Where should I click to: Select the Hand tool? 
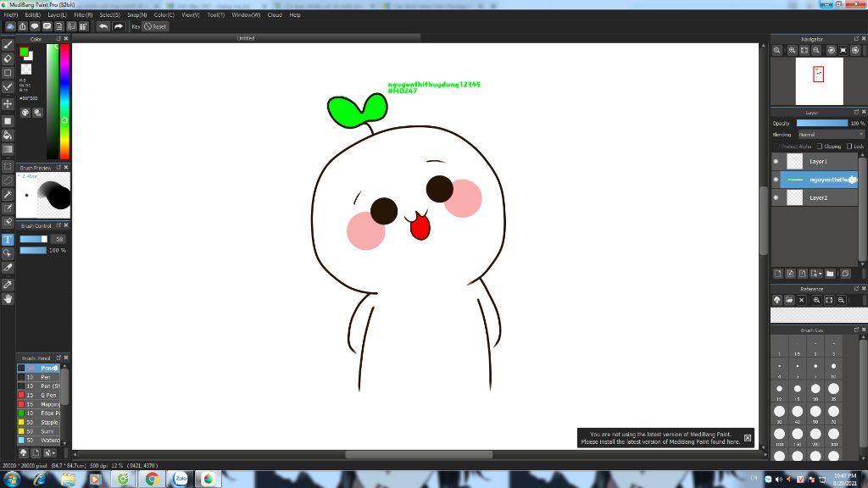pos(8,299)
